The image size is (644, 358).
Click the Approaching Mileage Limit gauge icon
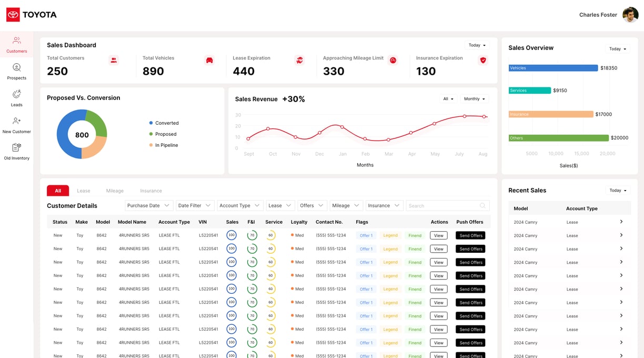click(393, 61)
